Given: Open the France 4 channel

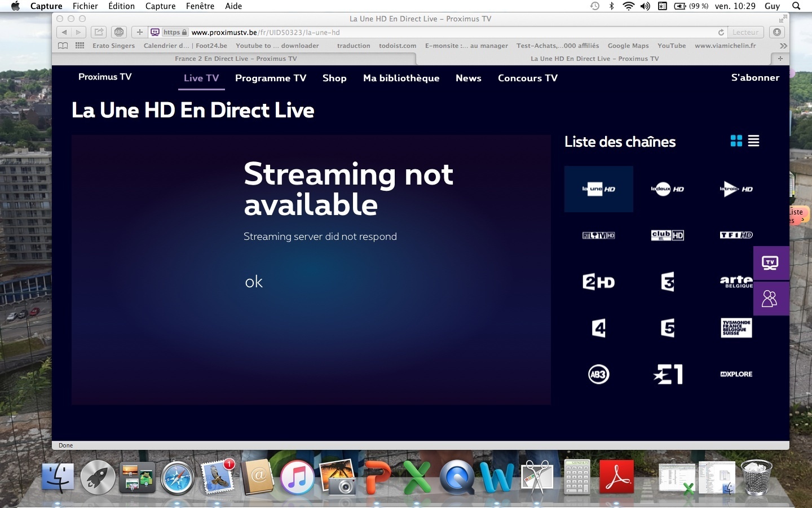Looking at the screenshot, I should pyautogui.click(x=599, y=328).
